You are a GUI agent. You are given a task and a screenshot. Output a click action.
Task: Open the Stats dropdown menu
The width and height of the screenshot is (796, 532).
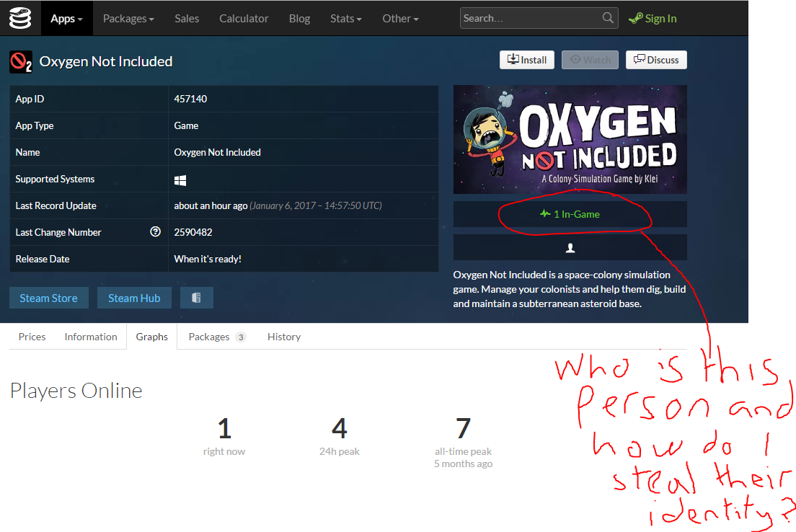click(345, 19)
